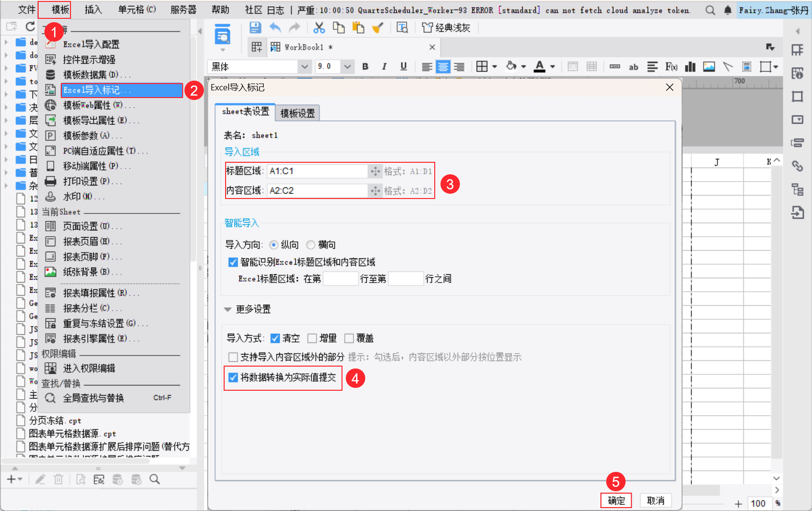Screen dimensions: 812x511
Task: Click the trash delete icon at bottom
Action: 58,479
